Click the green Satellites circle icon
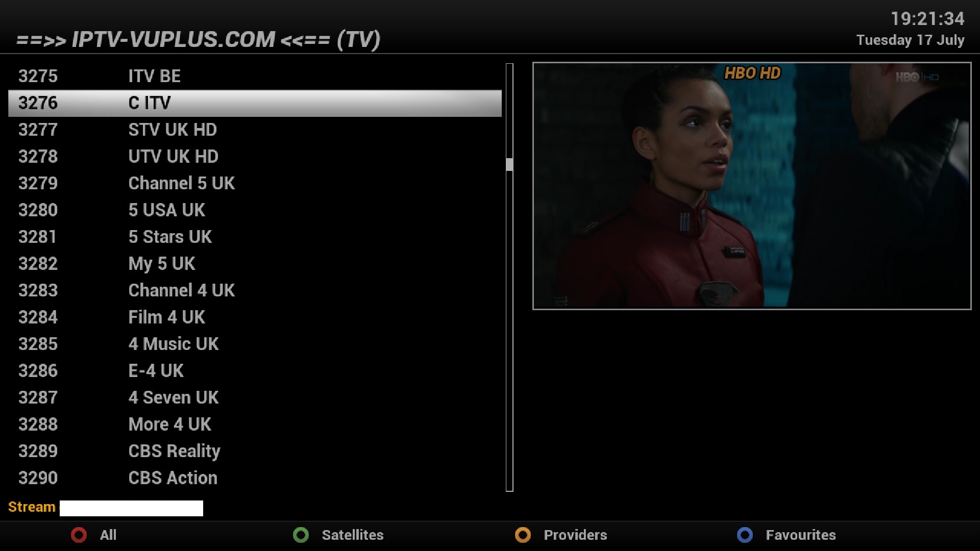Image resolution: width=980 pixels, height=551 pixels. 301,535
